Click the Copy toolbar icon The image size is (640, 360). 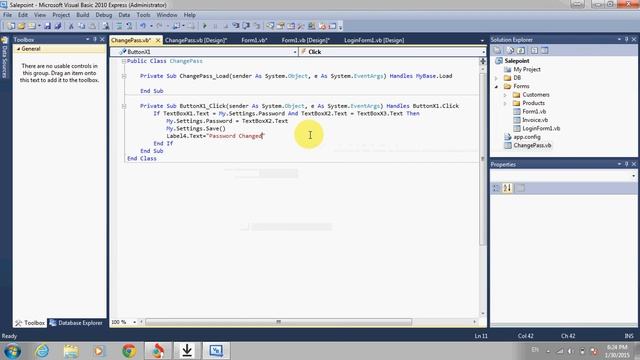pyautogui.click(x=82, y=26)
